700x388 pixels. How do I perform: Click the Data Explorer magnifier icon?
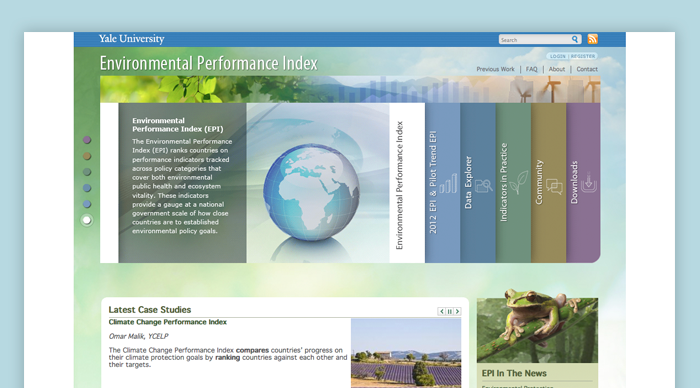tap(483, 185)
